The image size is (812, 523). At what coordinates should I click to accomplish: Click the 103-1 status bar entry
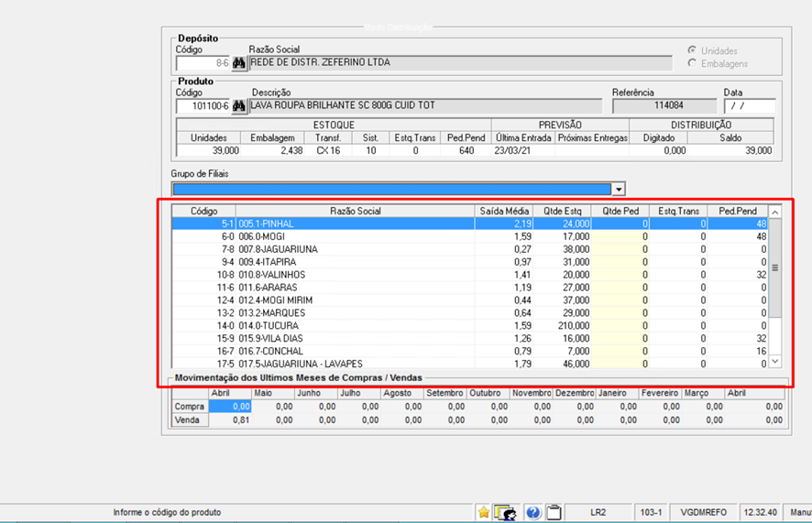[651, 512]
